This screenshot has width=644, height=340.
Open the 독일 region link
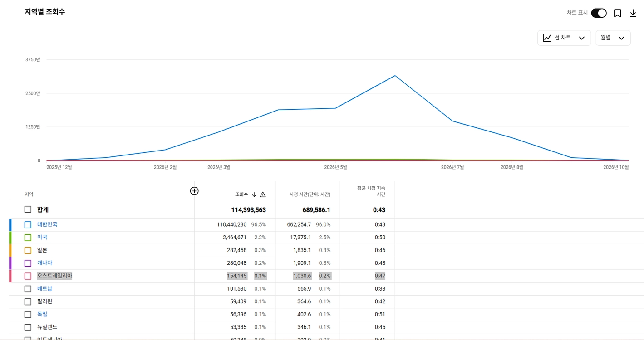(42, 314)
